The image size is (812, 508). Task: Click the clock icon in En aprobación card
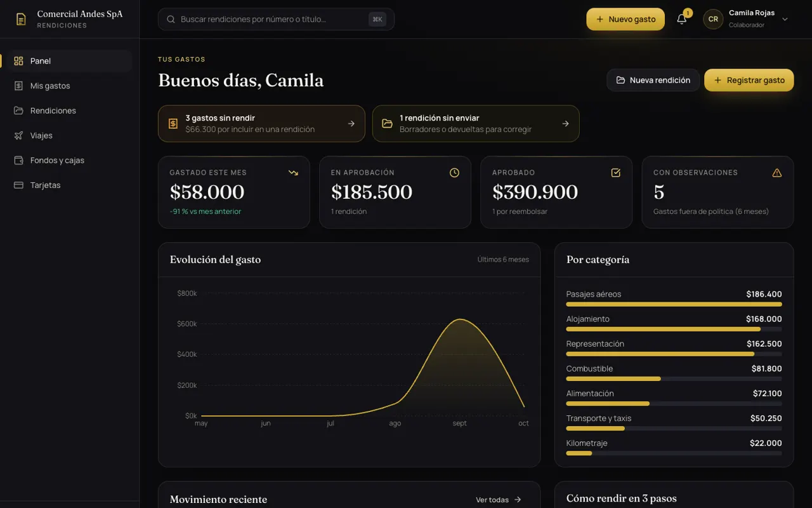pyautogui.click(x=454, y=173)
